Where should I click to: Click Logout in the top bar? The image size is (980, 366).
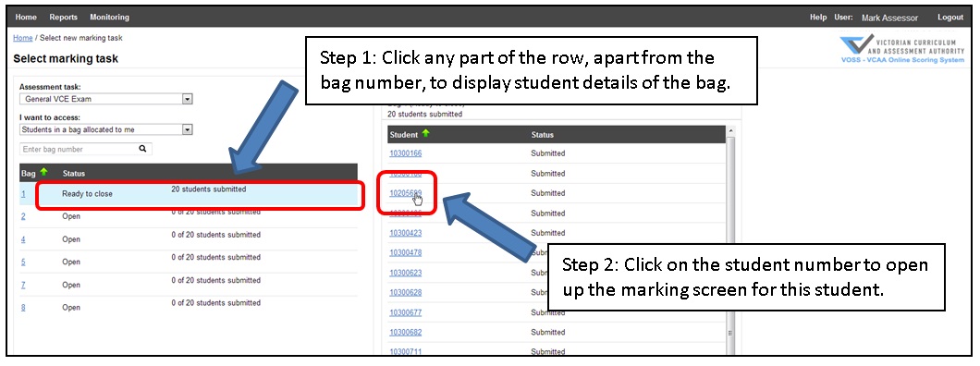coord(950,17)
